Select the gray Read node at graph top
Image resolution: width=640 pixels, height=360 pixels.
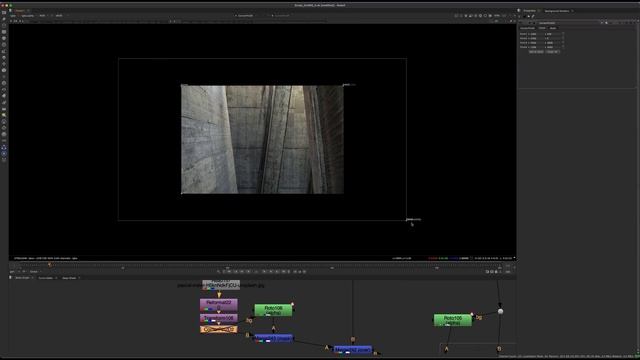221,284
